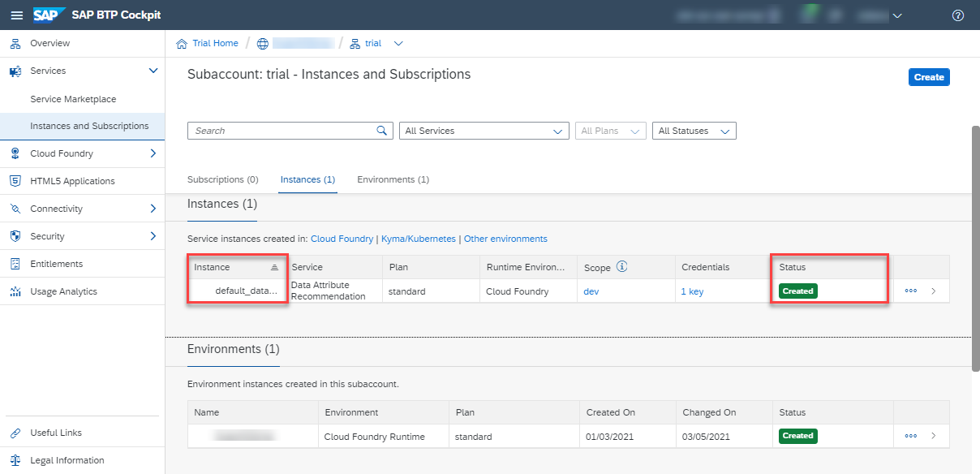Screen dimensions: 980x474
Task: Open actions menu for default_data instance
Action: [x=910, y=291]
